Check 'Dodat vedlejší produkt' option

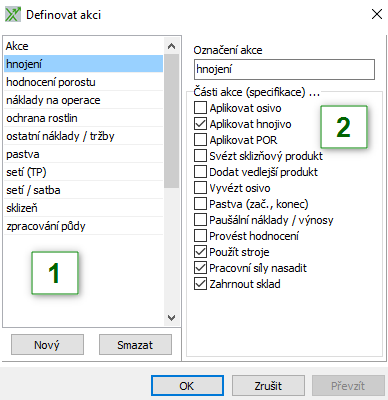point(200,172)
